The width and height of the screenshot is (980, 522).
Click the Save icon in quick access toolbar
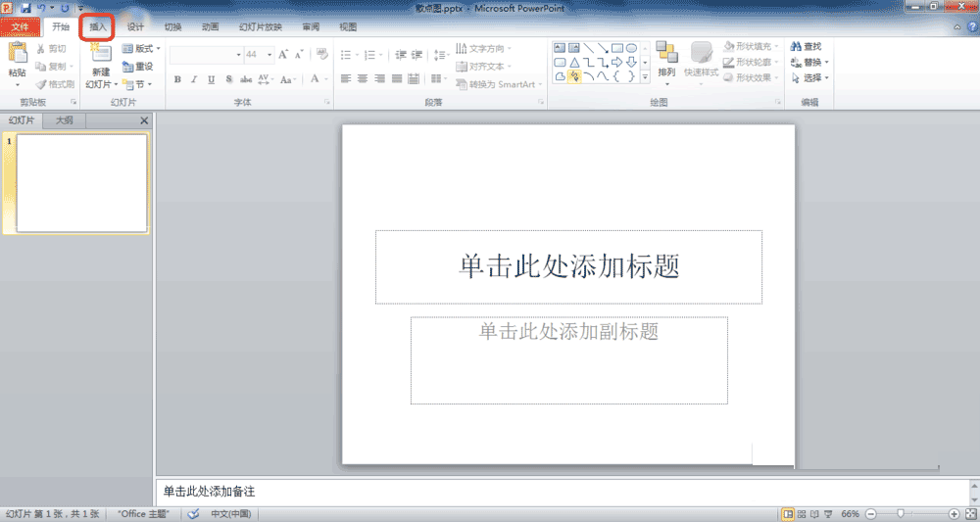tap(25, 8)
